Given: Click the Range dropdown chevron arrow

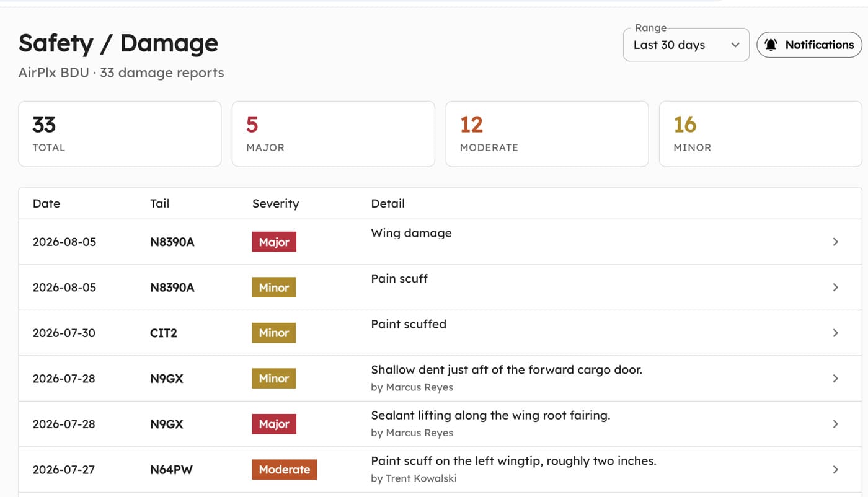Looking at the screenshot, I should coord(735,45).
